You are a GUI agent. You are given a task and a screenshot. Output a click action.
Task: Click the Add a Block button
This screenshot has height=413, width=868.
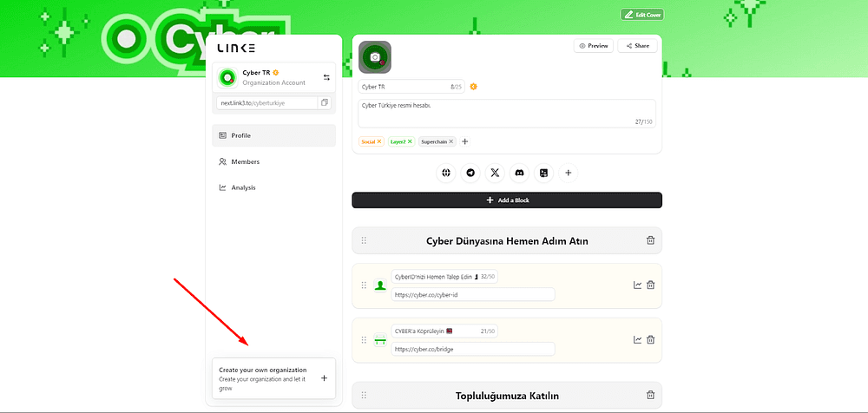point(507,200)
